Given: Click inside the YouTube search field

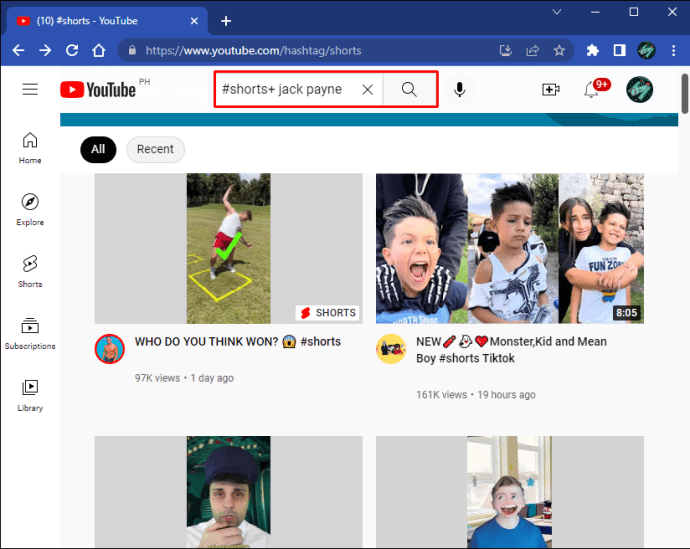Looking at the screenshot, I should pyautogui.click(x=285, y=90).
